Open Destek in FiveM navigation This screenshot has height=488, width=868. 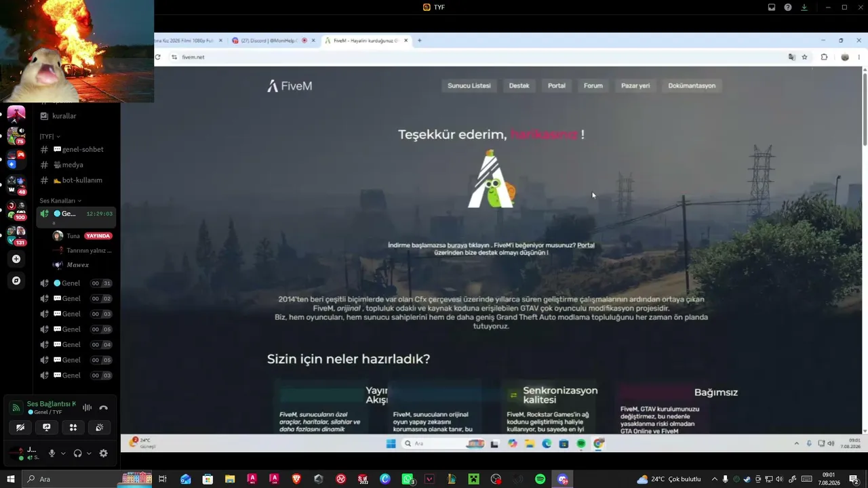tap(519, 85)
